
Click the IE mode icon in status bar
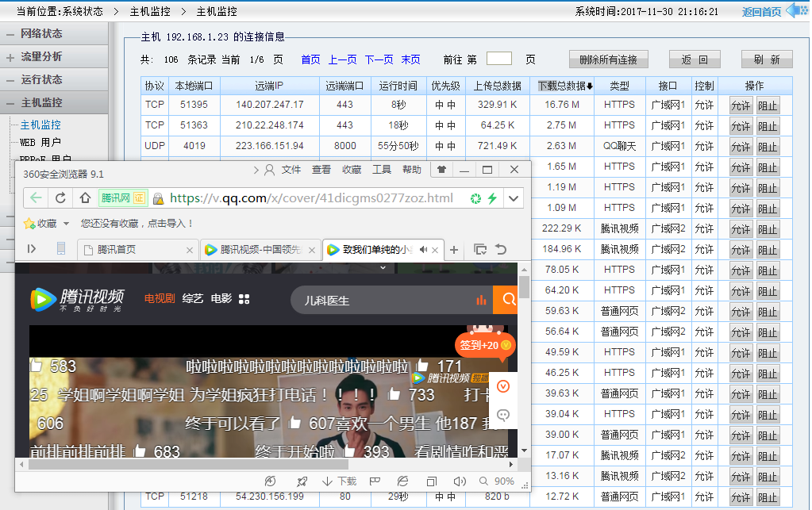point(402,481)
